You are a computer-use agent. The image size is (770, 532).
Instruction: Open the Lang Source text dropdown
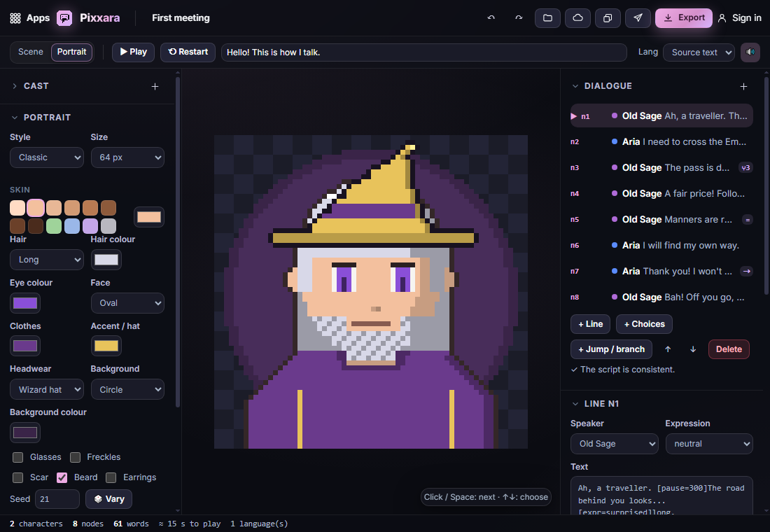[x=699, y=52]
